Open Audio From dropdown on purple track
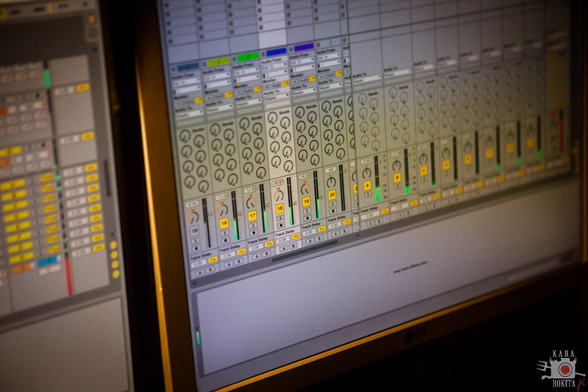The height and width of the screenshot is (392, 588). tap(302, 60)
